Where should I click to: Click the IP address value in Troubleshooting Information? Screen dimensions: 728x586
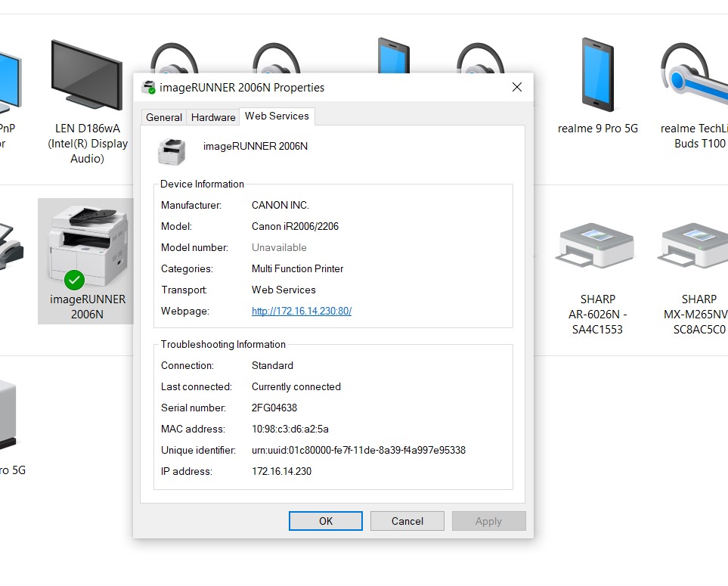tap(281, 471)
